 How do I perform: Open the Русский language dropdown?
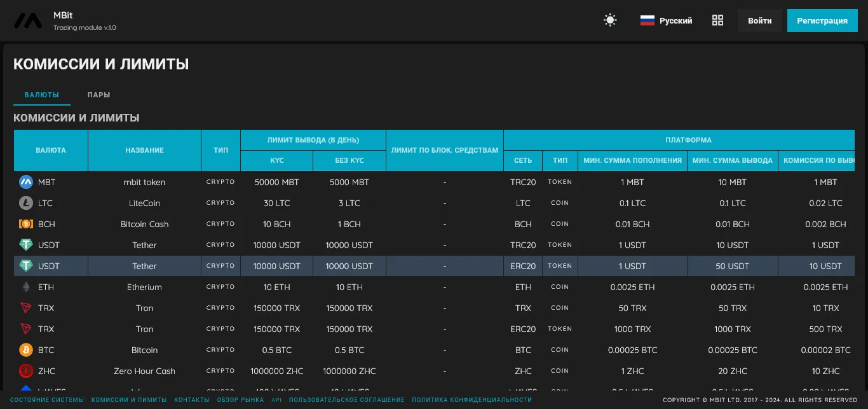point(666,20)
